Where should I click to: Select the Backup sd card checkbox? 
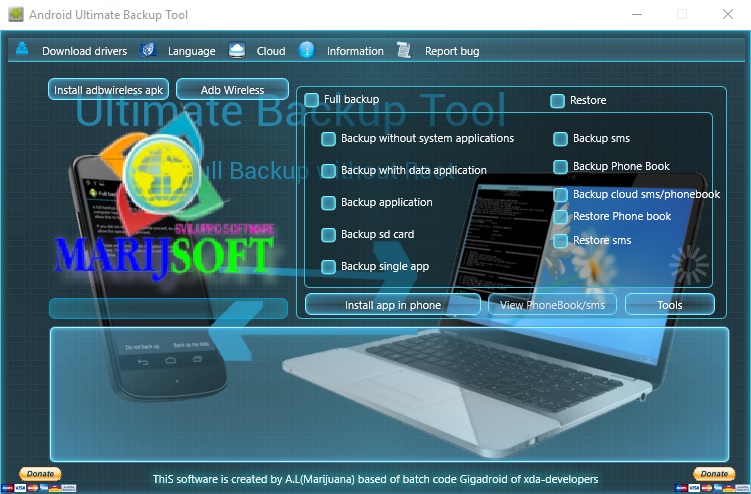(x=328, y=235)
